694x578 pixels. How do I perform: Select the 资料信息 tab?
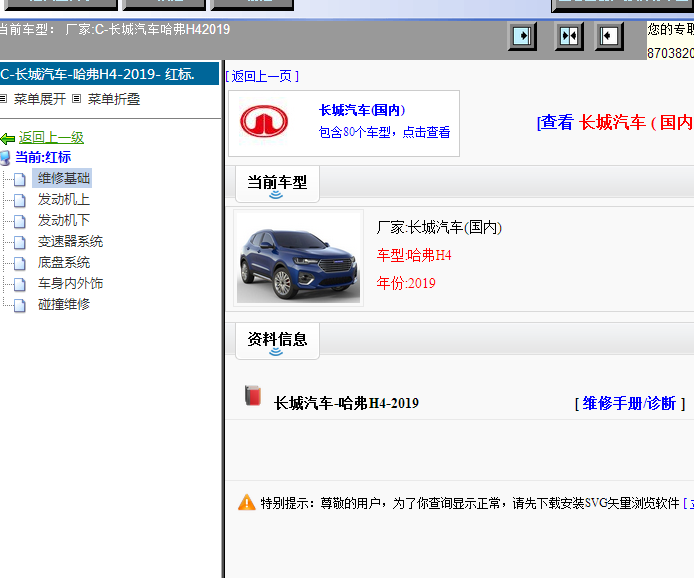tap(277, 340)
